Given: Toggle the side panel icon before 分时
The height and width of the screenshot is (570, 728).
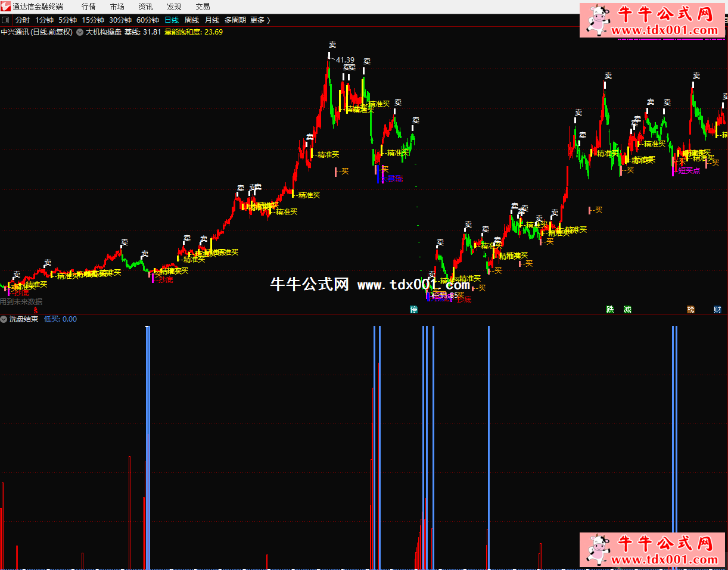Looking at the screenshot, I should coord(6,20).
